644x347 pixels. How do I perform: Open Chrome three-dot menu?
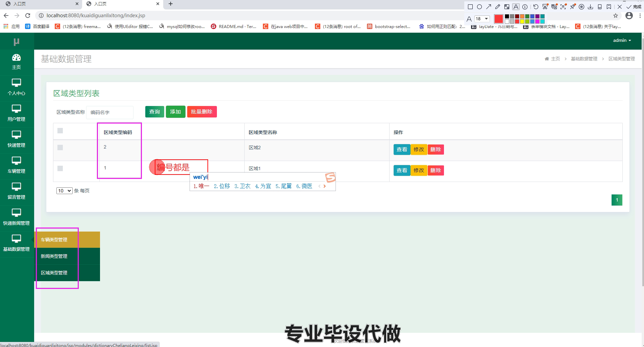pos(640,16)
